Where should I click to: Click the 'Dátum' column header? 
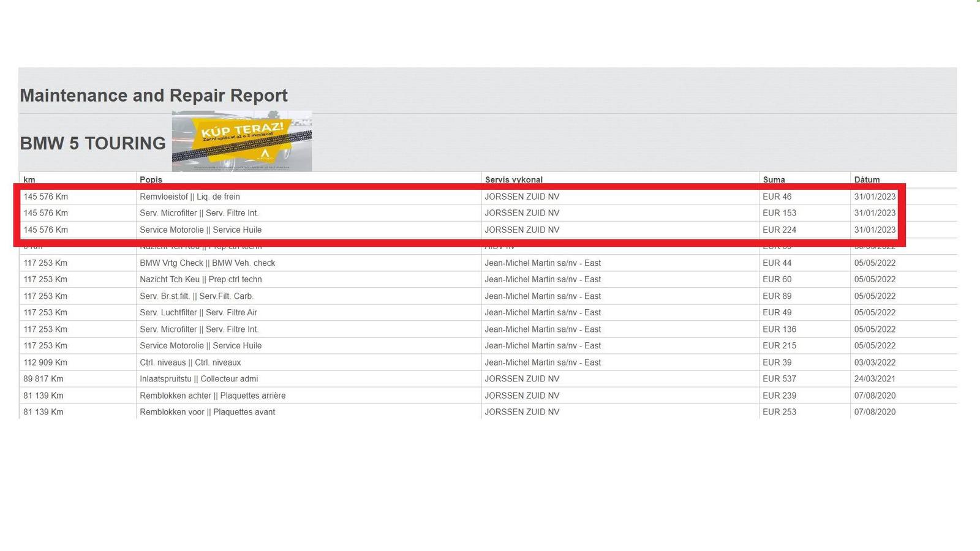(867, 179)
